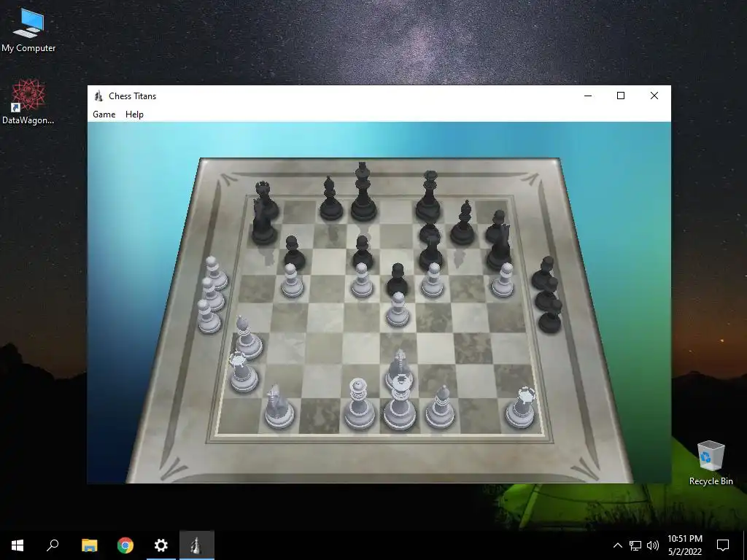Open the Windows Start menu
Screen dimensions: 747x560
click(x=18, y=545)
